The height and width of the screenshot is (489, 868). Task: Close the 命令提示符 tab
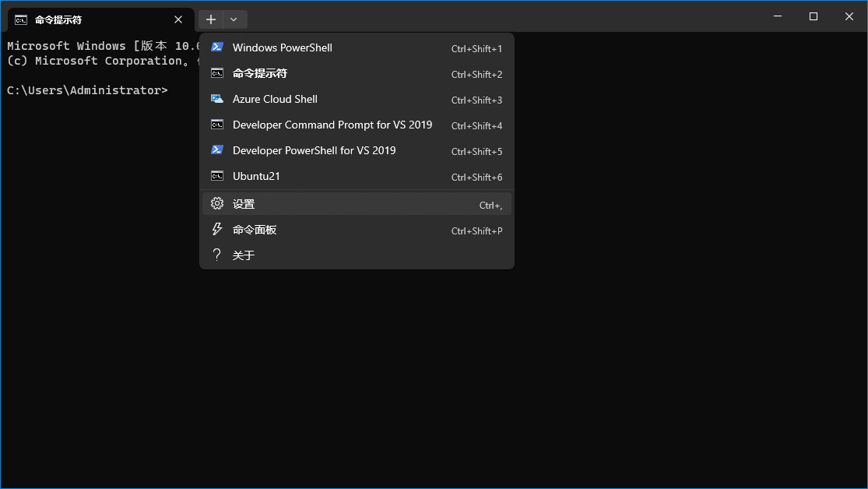pos(178,19)
